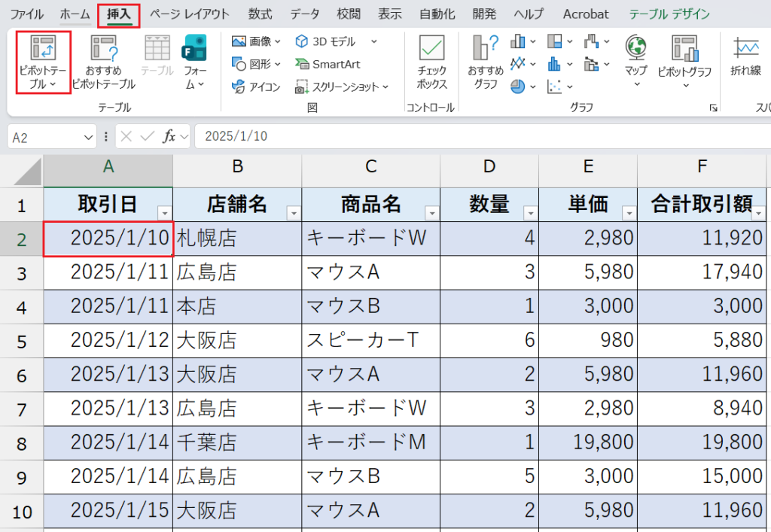Screen dimensions: 771x532
Task: Open the 店舗名 filter dropdown
Action: click(294, 213)
